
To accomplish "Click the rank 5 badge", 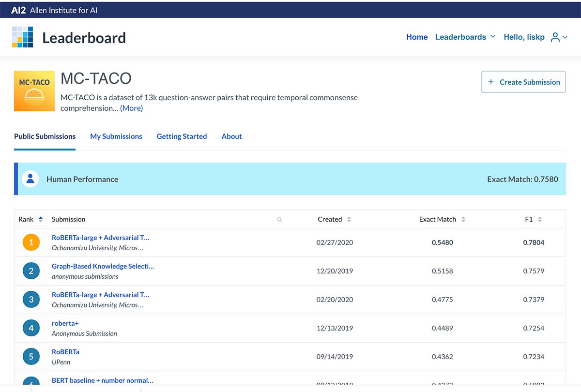I will (x=31, y=357).
